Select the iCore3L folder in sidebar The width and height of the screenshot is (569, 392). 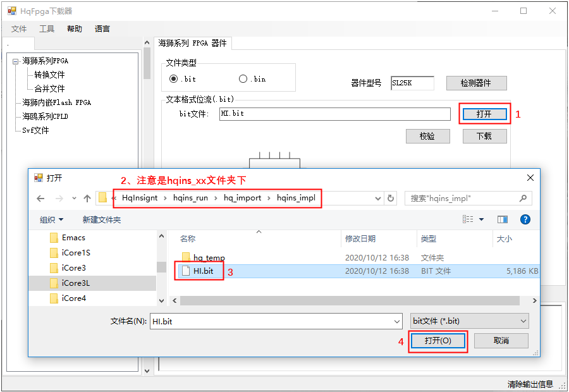(75, 283)
